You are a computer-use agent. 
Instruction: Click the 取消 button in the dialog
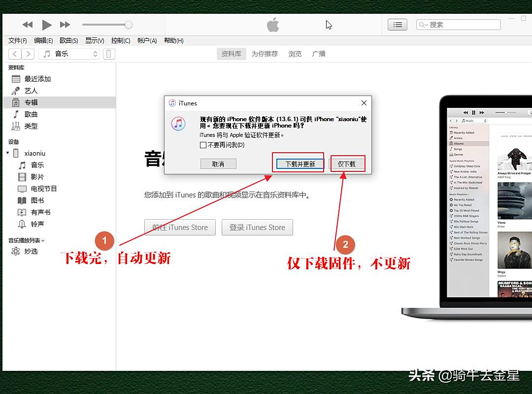pyautogui.click(x=218, y=164)
